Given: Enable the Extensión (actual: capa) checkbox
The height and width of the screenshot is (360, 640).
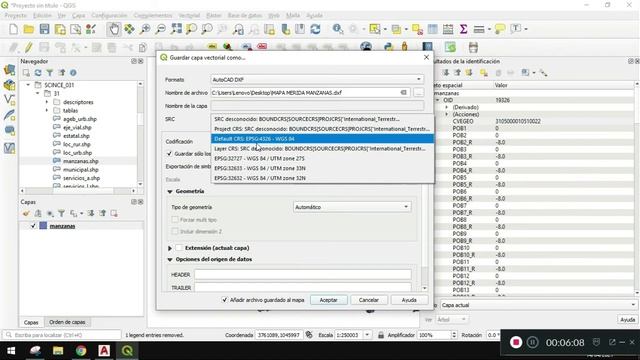Looking at the screenshot, I should click(179, 248).
